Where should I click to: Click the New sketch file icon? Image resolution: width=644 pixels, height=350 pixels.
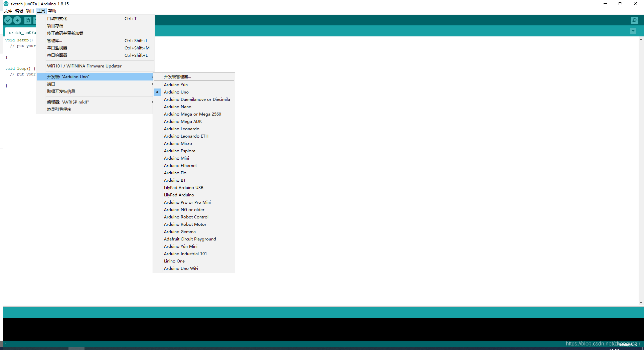[x=28, y=20]
